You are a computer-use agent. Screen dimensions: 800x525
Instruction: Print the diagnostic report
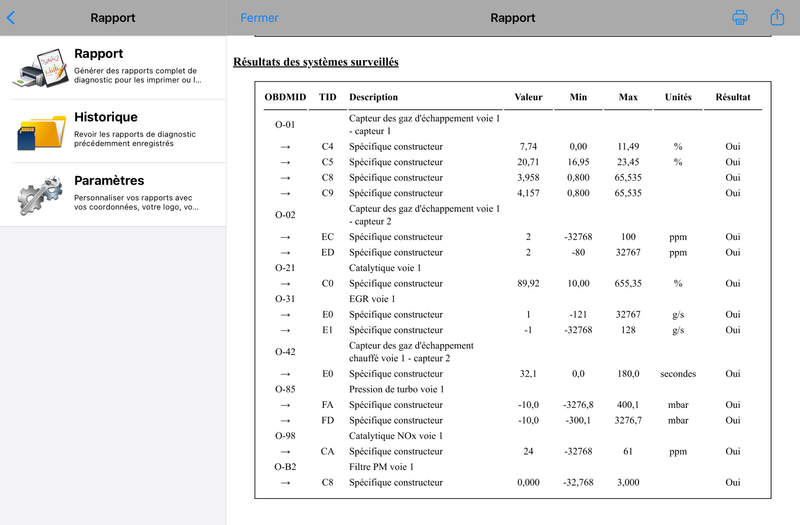pos(740,17)
